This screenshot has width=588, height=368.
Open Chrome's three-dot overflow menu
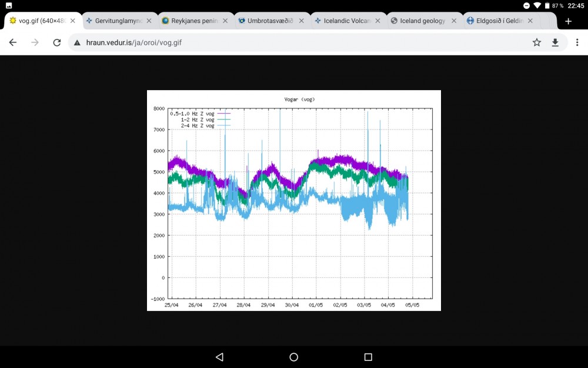tap(577, 42)
